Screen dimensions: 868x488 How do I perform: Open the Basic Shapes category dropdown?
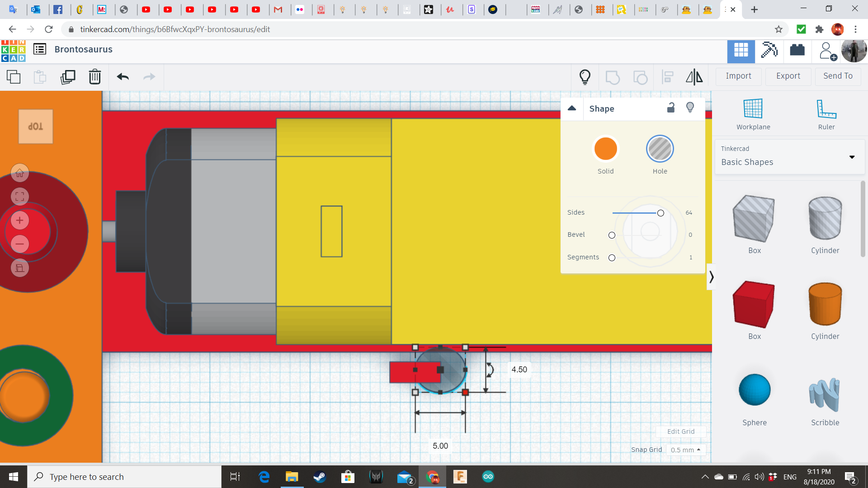click(852, 157)
